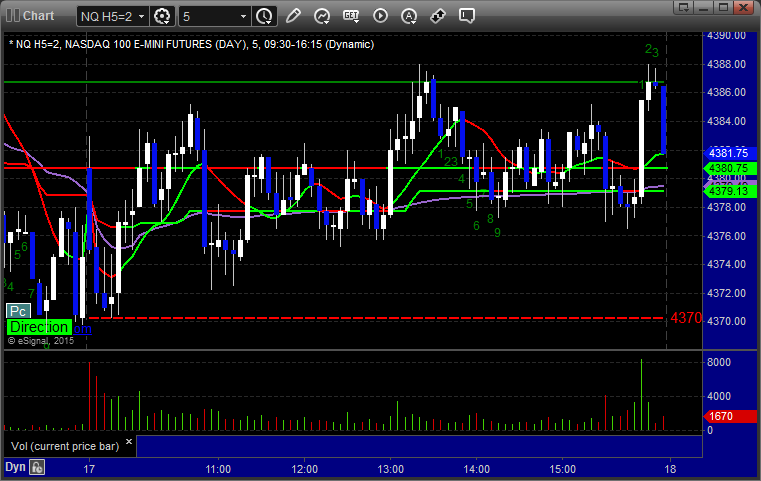This screenshot has width=761, height=481.
Task: Click the red 1670 volume tag
Action: (730, 416)
